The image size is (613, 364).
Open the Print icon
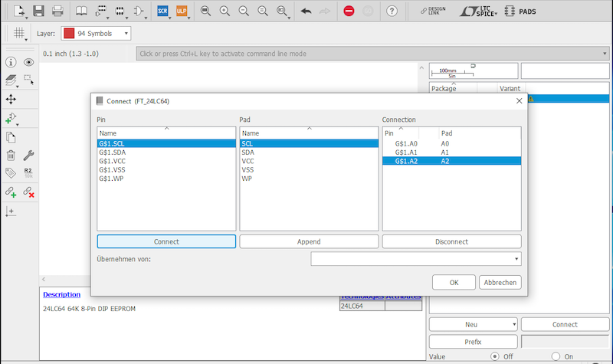click(57, 11)
